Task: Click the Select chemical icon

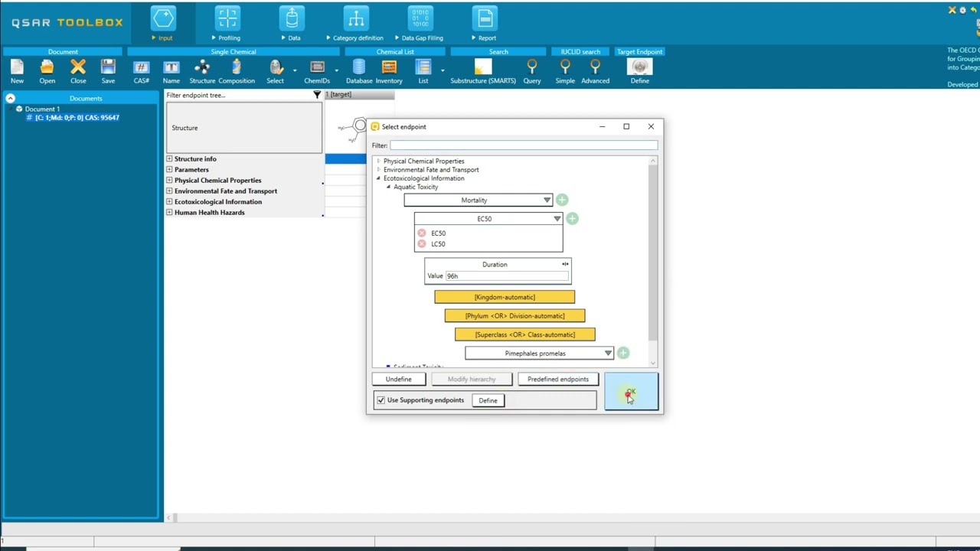Action: 276,68
